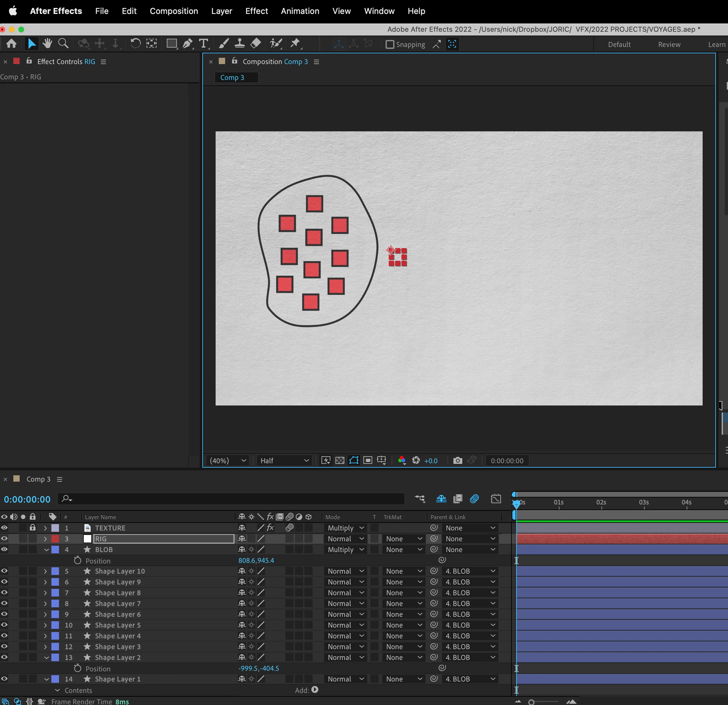Hide the BLOB layer visibility
Viewport: 728px width, 705px height.
pos(4,549)
